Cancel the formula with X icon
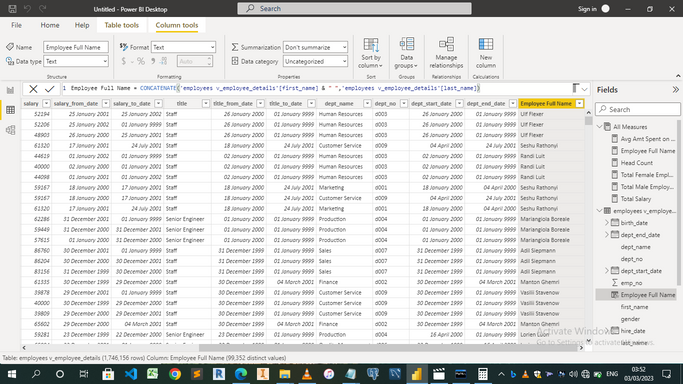 (x=33, y=89)
